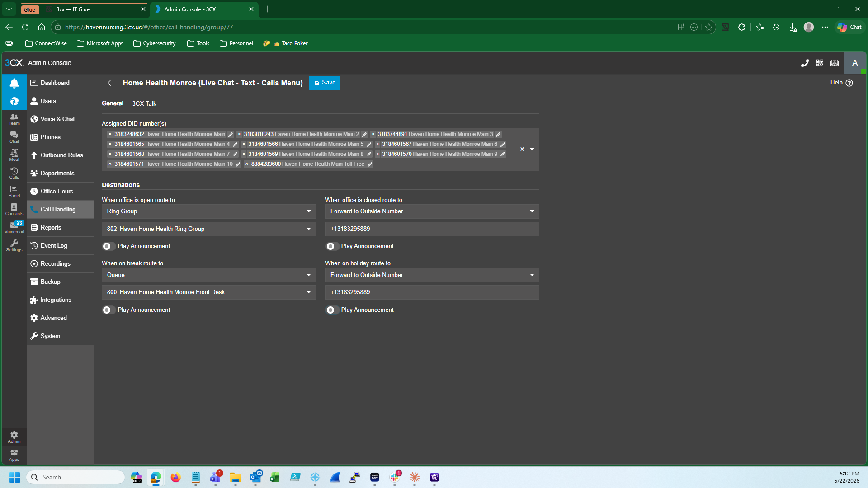This screenshot has height=488, width=868.
Task: Open Voicemail with 23 badge
Action: [14, 227]
